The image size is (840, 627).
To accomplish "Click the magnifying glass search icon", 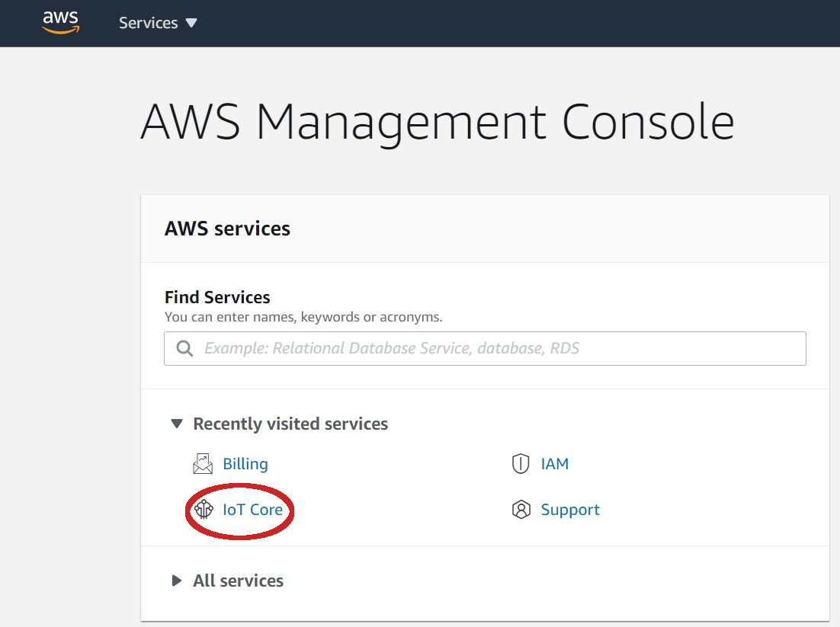I will (x=184, y=348).
